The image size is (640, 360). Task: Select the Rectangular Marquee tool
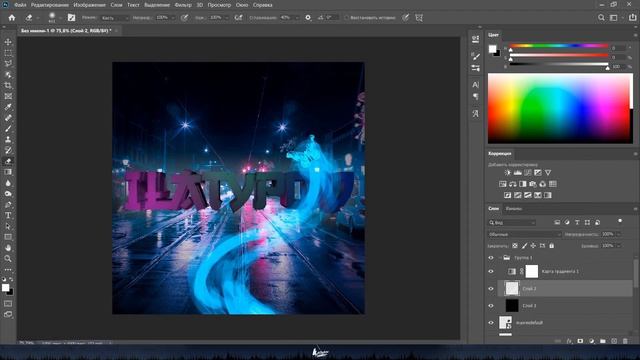click(8, 53)
